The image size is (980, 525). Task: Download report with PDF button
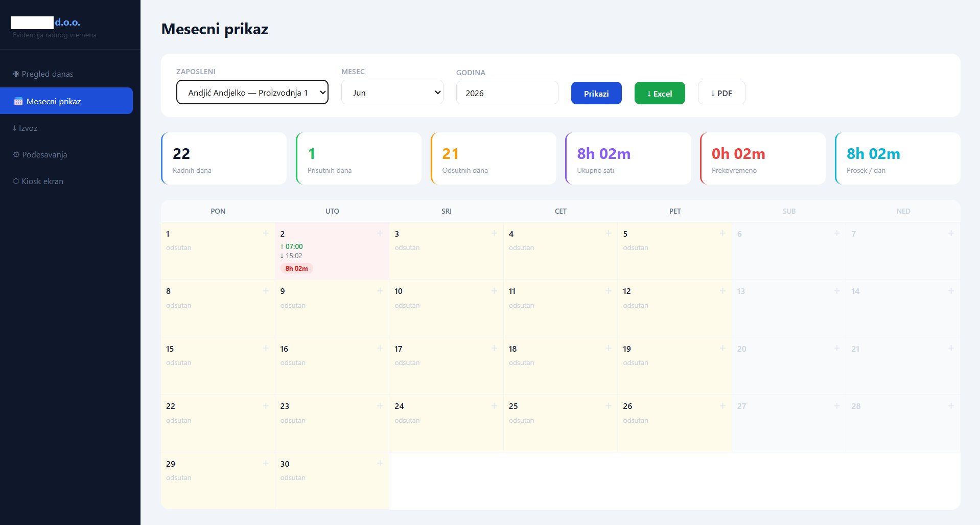tap(721, 93)
